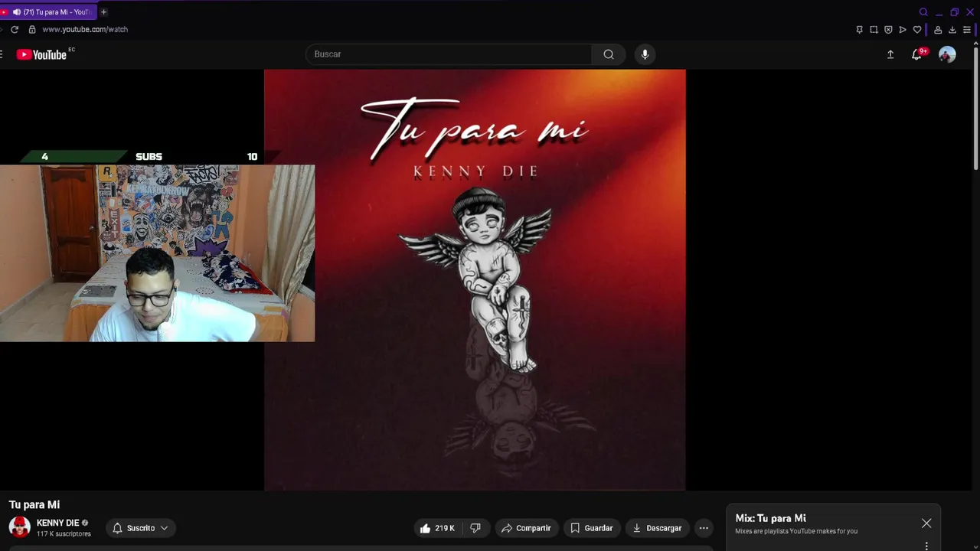Screen dimensions: 980x551
Task: Expand the Suscrito subscription dropdown
Action: 141,528
